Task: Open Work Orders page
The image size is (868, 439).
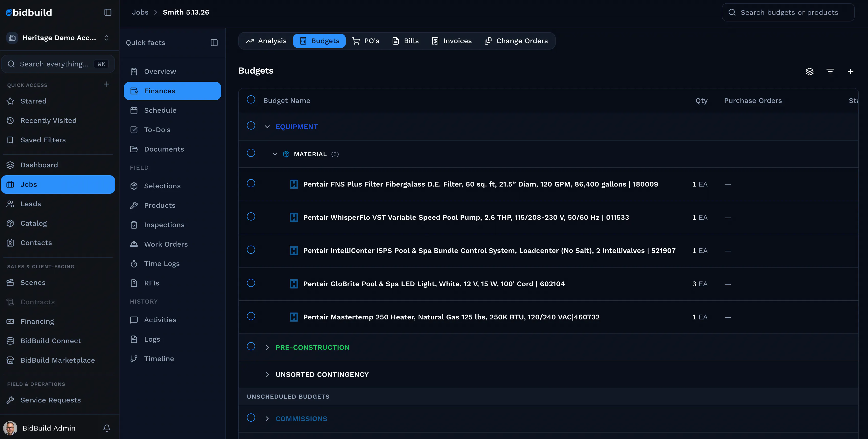Action: click(x=172, y=244)
